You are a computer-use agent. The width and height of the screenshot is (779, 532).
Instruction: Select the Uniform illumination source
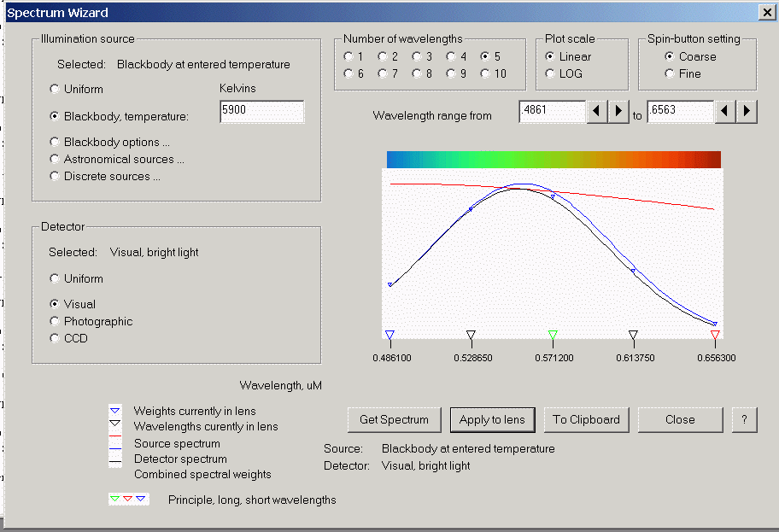pos(56,89)
